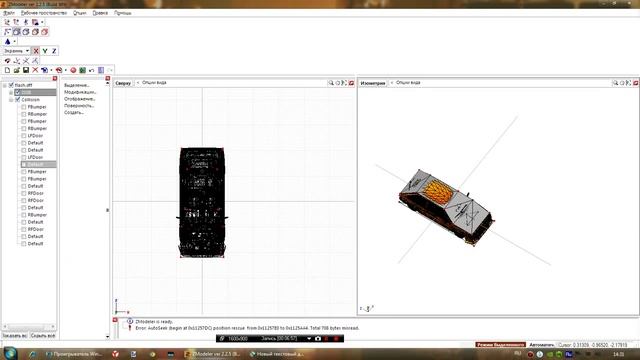This screenshot has width=640, height=360.
Task: Toggle checkbox of highlighted node under flash.dff
Action: click(x=18, y=92)
